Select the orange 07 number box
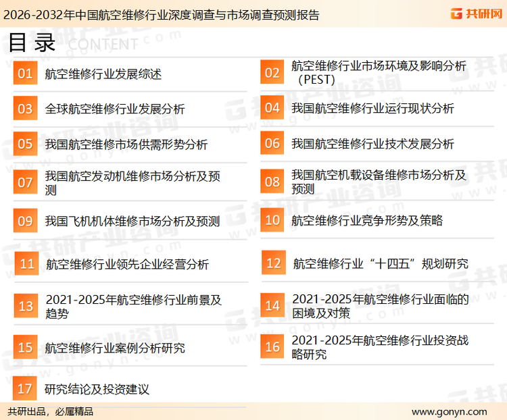The image size is (507, 420). coord(25,182)
